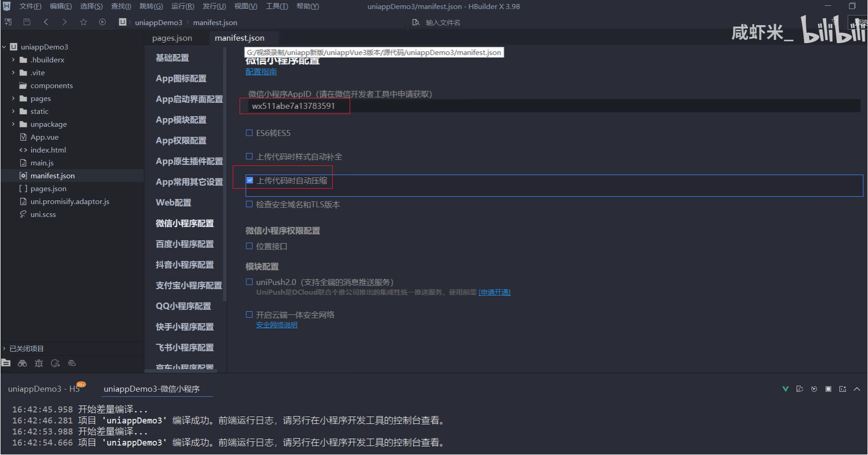Open the project manager panel icon

click(6, 363)
